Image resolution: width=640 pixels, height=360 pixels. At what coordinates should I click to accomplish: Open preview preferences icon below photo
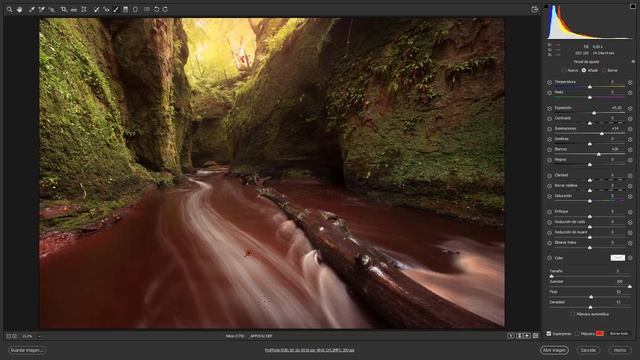[x=536, y=336]
